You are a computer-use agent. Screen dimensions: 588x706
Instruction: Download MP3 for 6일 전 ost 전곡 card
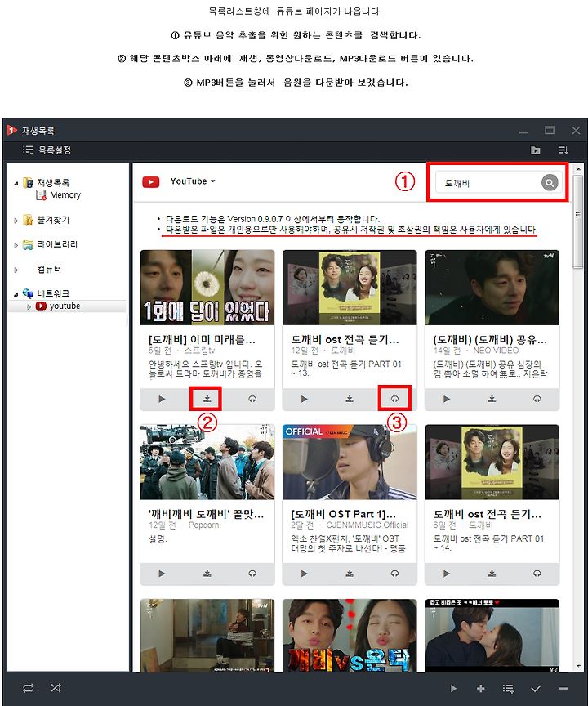[537, 574]
